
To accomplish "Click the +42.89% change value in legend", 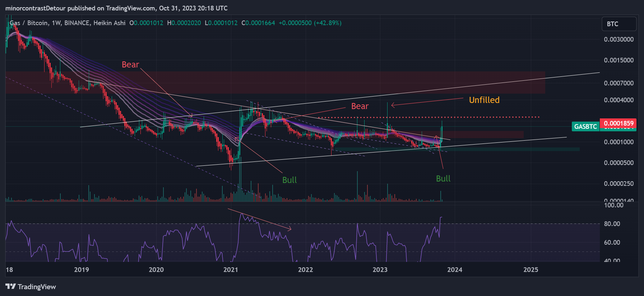I will (x=328, y=23).
